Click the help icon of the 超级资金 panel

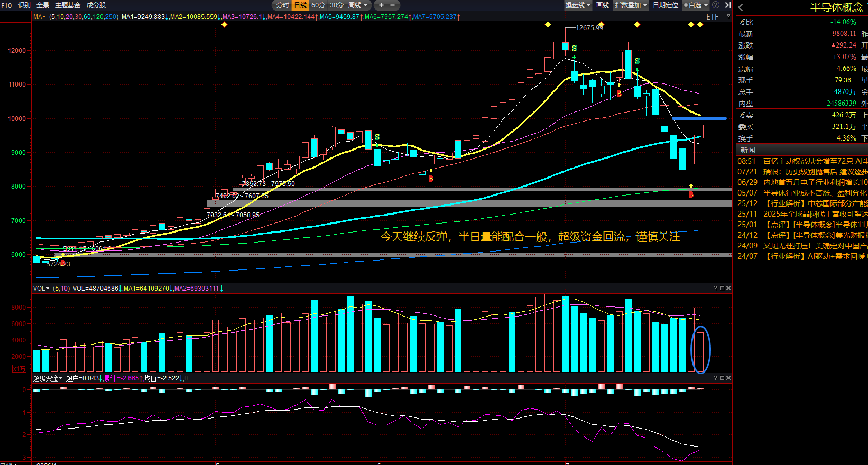click(716, 378)
